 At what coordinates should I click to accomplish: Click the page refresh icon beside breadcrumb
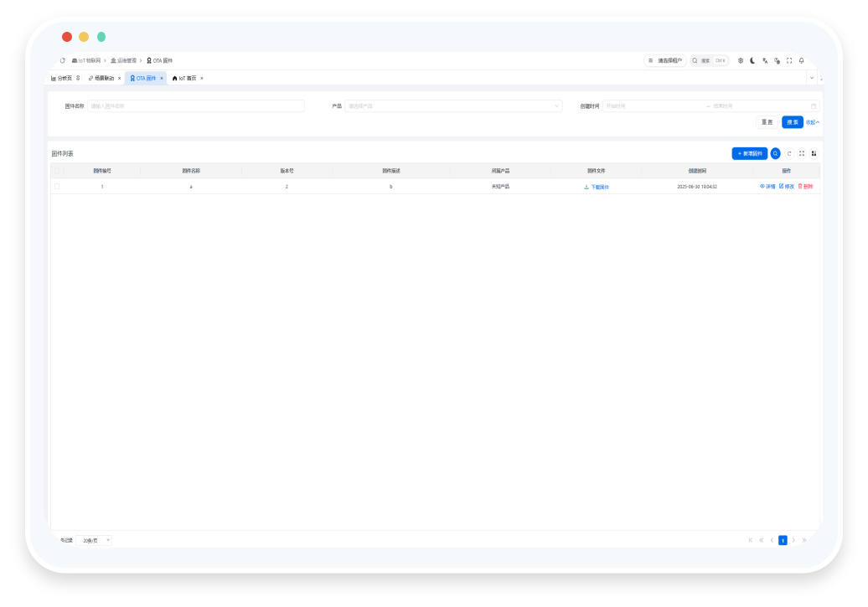[x=62, y=60]
